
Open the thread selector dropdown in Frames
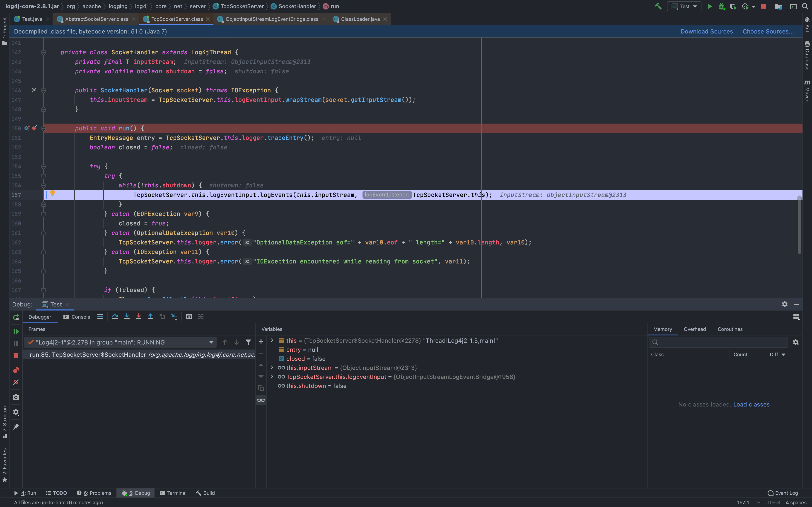[x=211, y=342]
